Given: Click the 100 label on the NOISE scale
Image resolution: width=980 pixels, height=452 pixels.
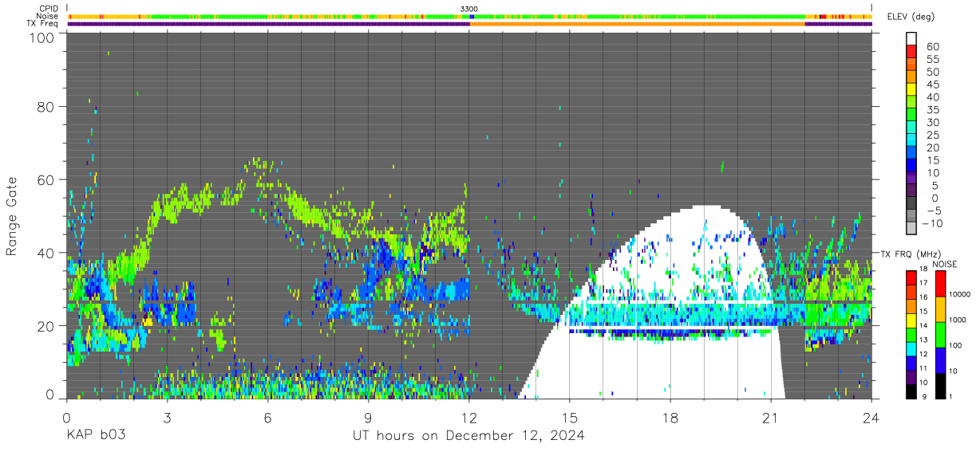Looking at the screenshot, I should coord(954,346).
